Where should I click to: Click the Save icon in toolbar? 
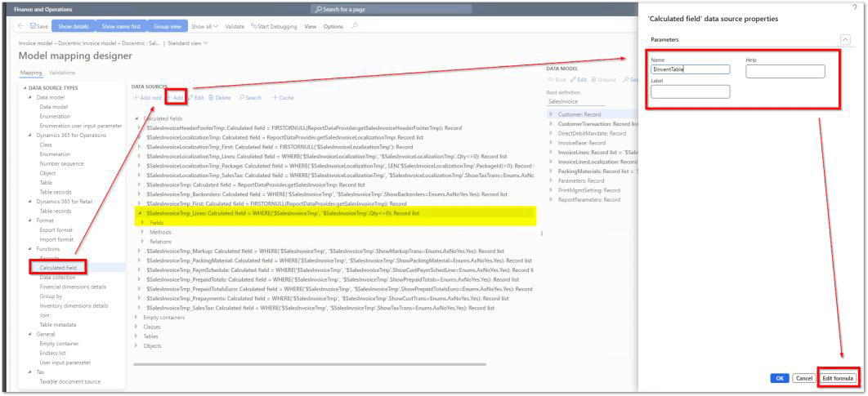click(33, 26)
